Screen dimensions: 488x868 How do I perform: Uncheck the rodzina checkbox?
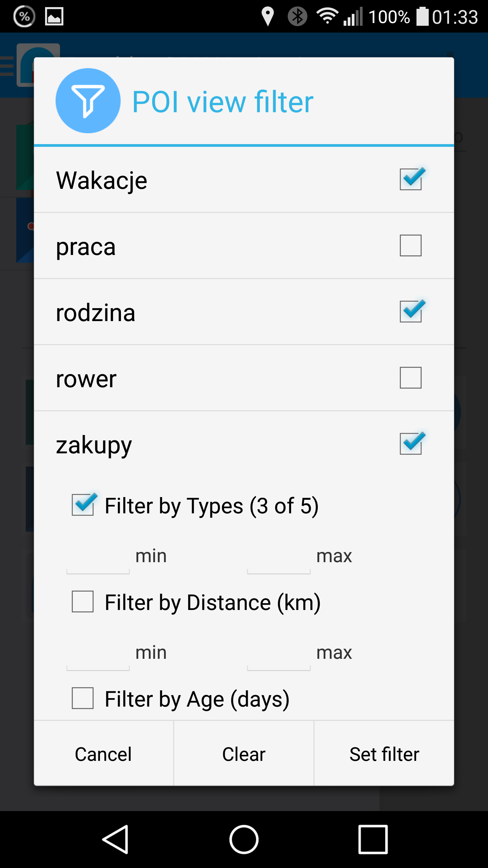click(x=410, y=311)
